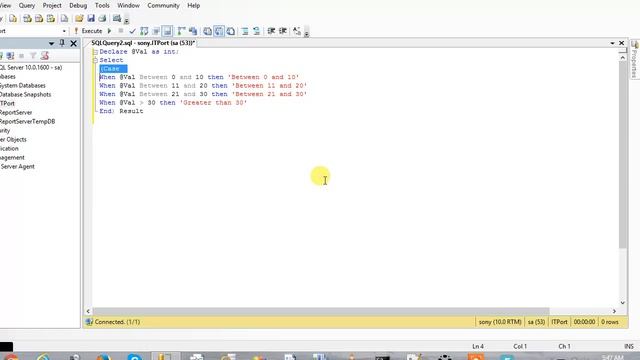The height and width of the screenshot is (360, 640).
Task: Toggle Include Actual Execution Plan
Action: click(182, 31)
